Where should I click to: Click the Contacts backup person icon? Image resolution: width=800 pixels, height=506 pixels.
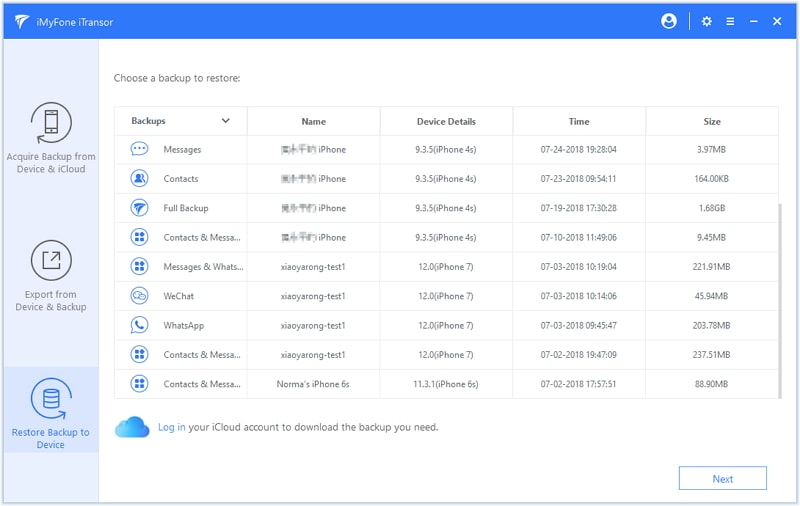click(139, 179)
